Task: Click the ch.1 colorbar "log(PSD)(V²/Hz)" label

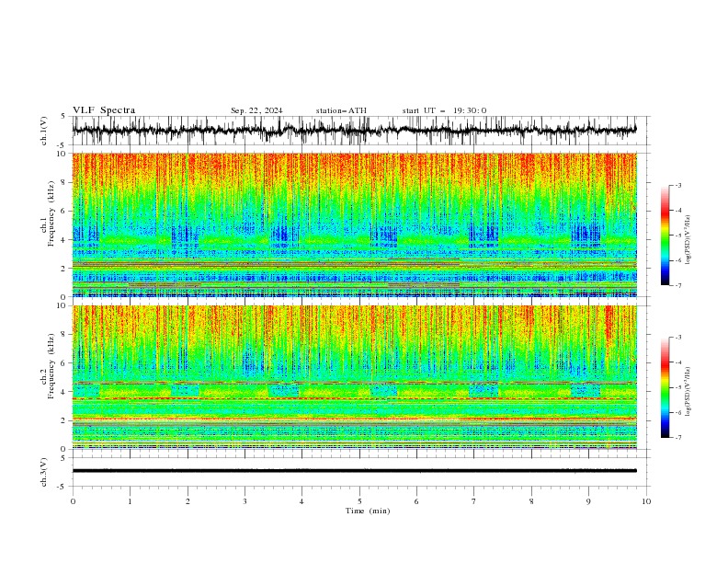Action: (688, 239)
